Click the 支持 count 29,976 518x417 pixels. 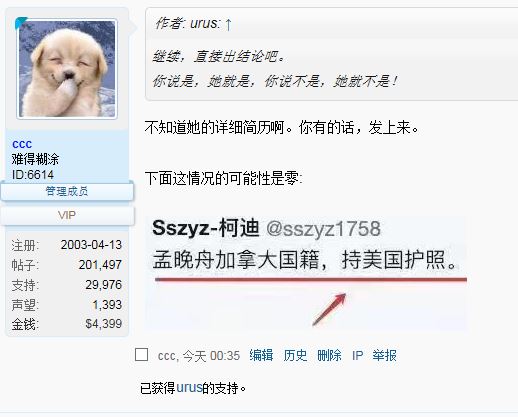(x=104, y=285)
